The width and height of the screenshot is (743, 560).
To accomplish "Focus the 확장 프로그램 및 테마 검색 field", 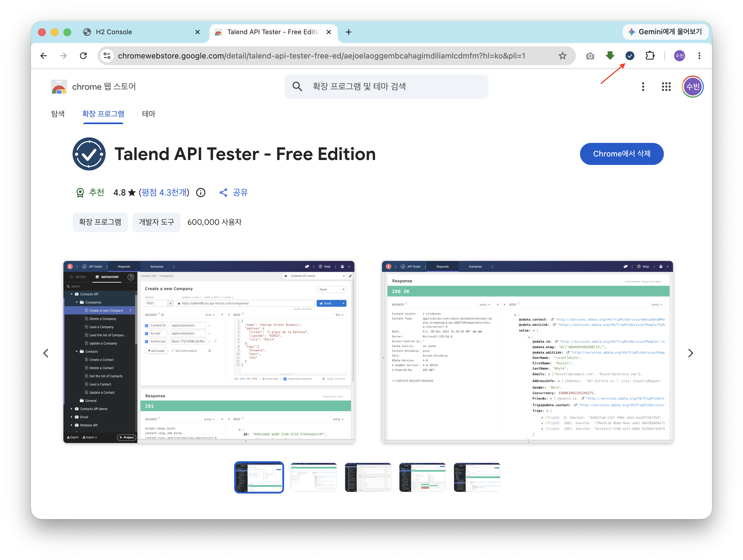I will (386, 87).
